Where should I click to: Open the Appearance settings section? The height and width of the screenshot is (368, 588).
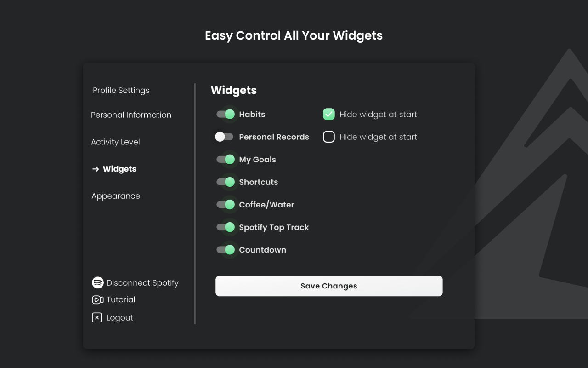coord(116,195)
